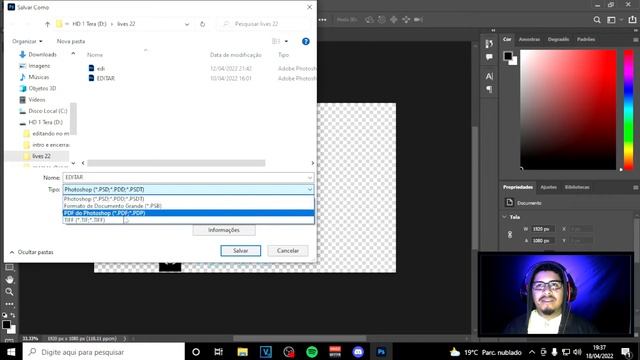640x360 pixels.
Task: Click the Photoshop share icon
Action: click(632, 20)
